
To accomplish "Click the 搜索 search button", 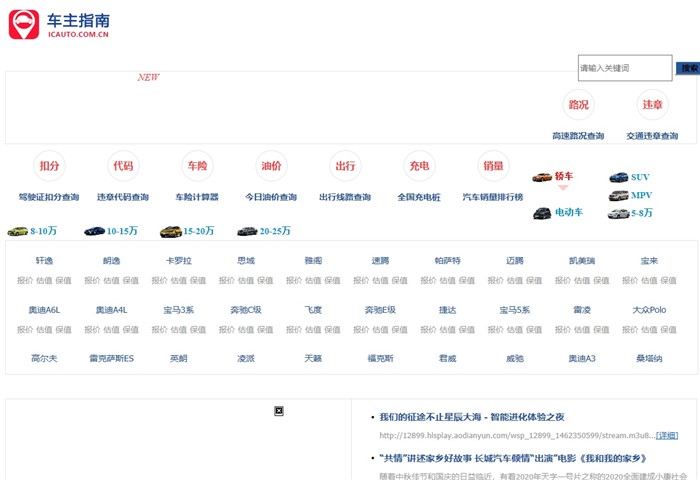I will [688, 68].
